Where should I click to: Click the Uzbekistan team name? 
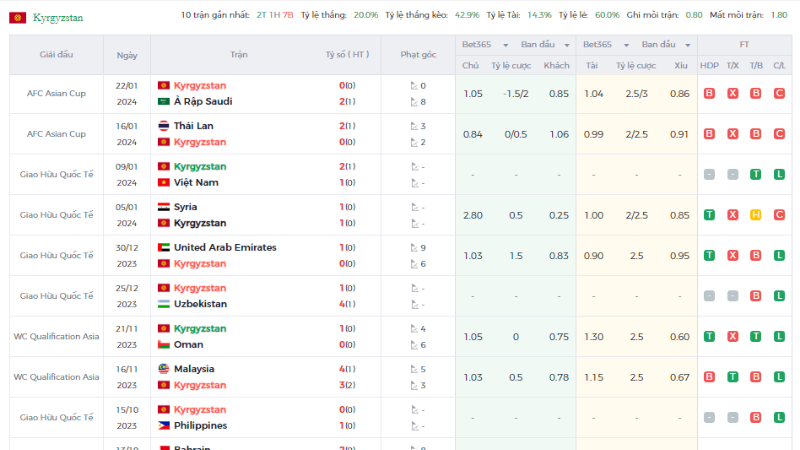(200, 304)
